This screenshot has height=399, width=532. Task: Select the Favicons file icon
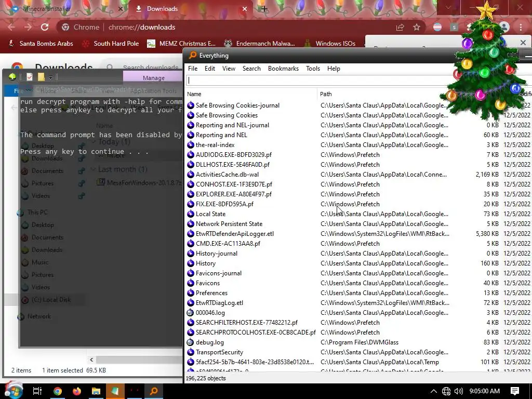tap(191, 283)
